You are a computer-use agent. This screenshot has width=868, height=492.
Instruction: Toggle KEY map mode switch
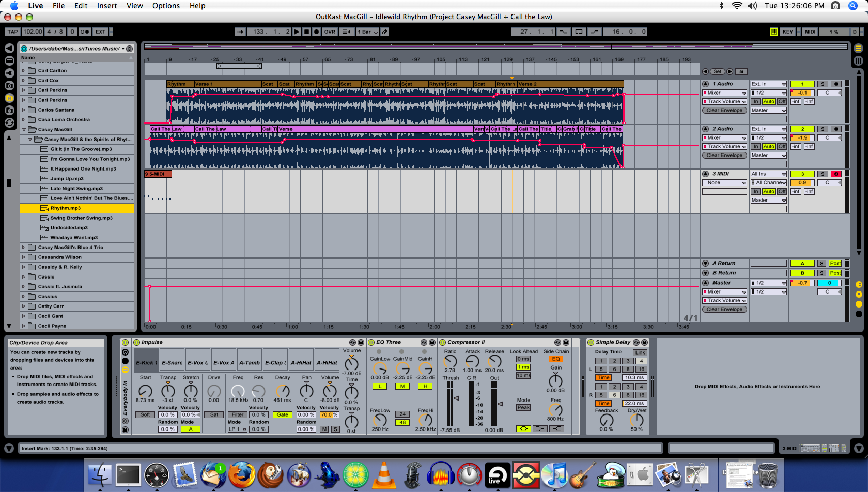coord(787,32)
